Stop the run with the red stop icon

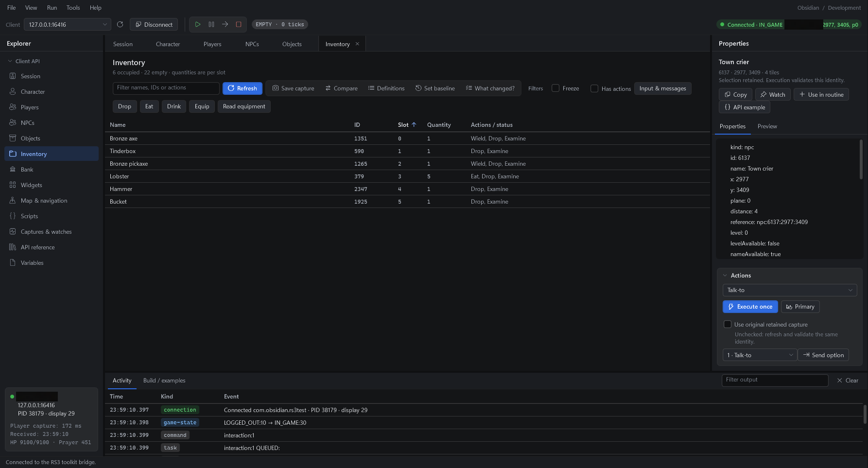point(239,24)
